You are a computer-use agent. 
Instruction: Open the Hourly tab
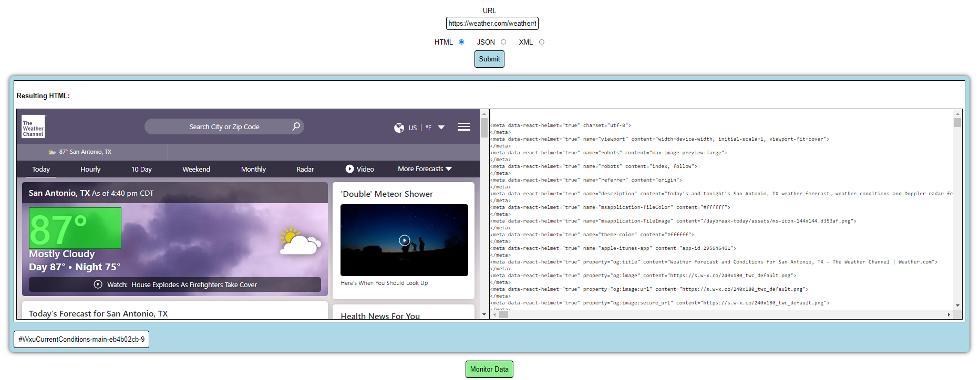[90, 170]
